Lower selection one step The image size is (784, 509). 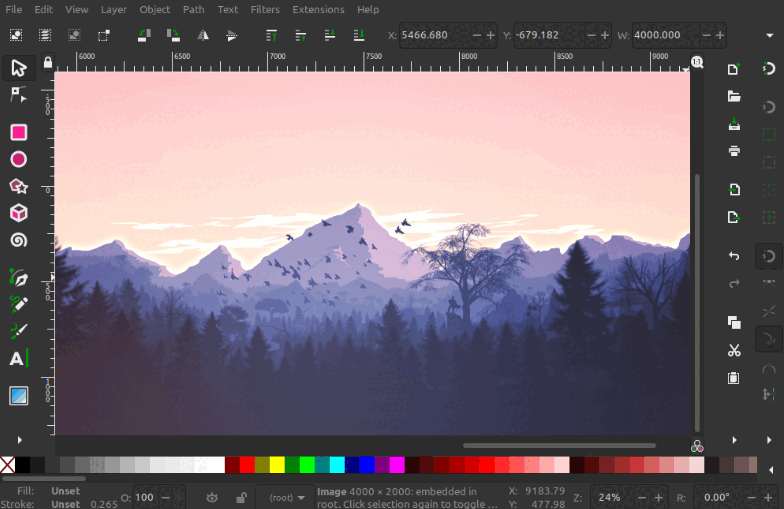(330, 35)
